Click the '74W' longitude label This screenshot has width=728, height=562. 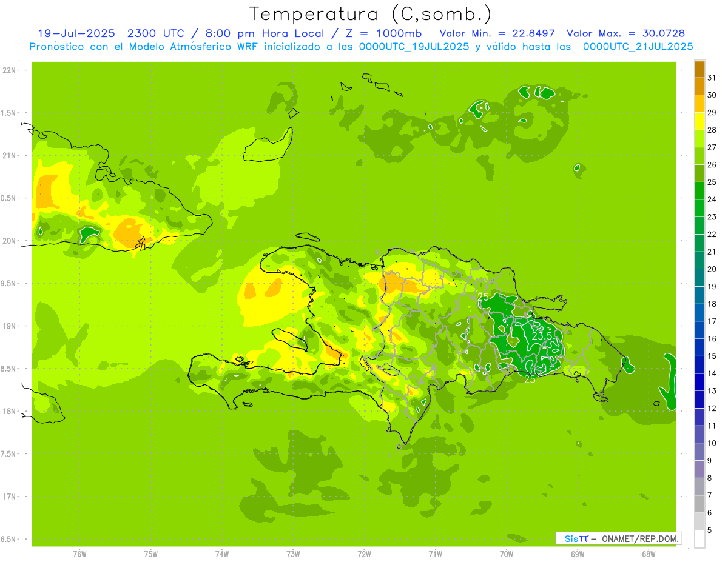click(x=222, y=554)
